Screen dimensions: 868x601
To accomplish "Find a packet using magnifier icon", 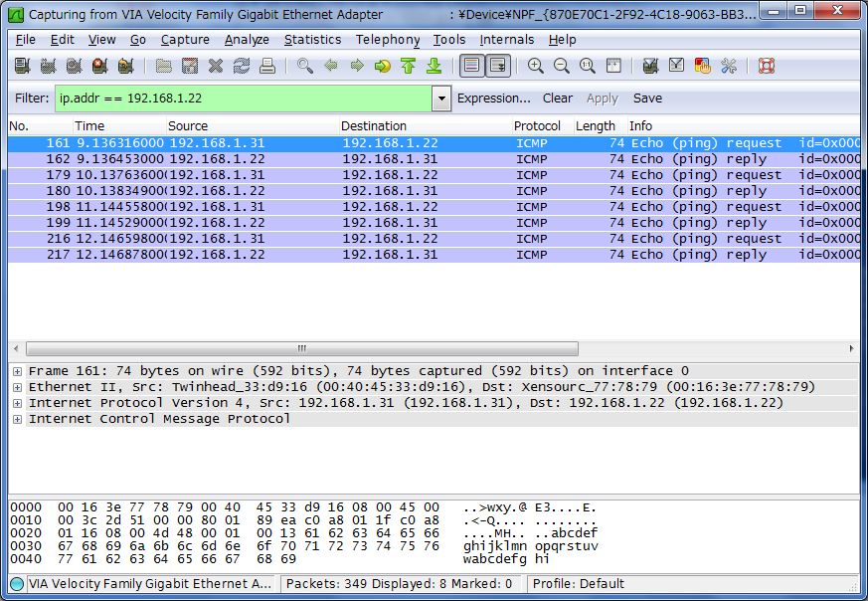I will point(305,66).
